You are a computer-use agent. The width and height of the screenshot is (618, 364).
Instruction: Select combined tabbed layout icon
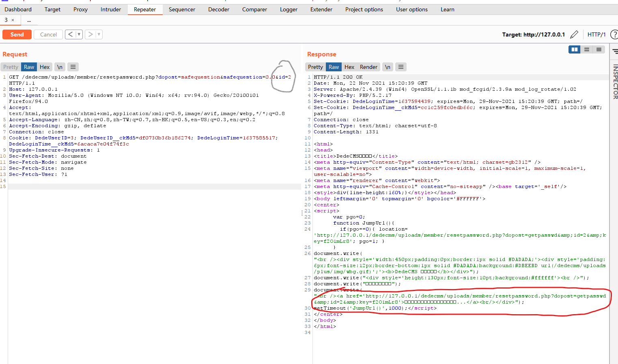[599, 49]
